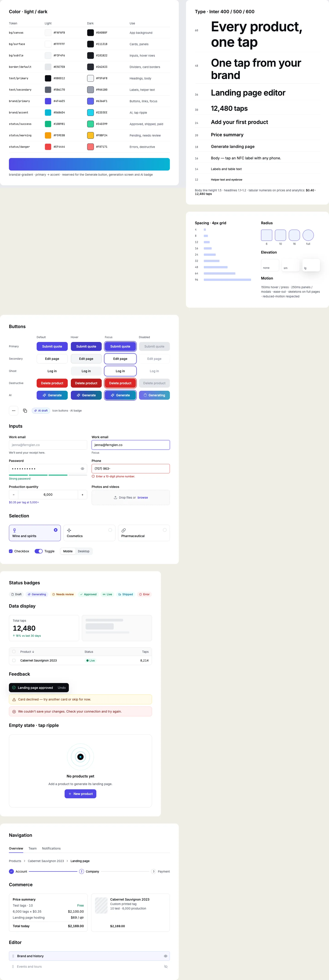329x980 pixels.
Task: Select the Cosmetics radio option
Action: 110,530
